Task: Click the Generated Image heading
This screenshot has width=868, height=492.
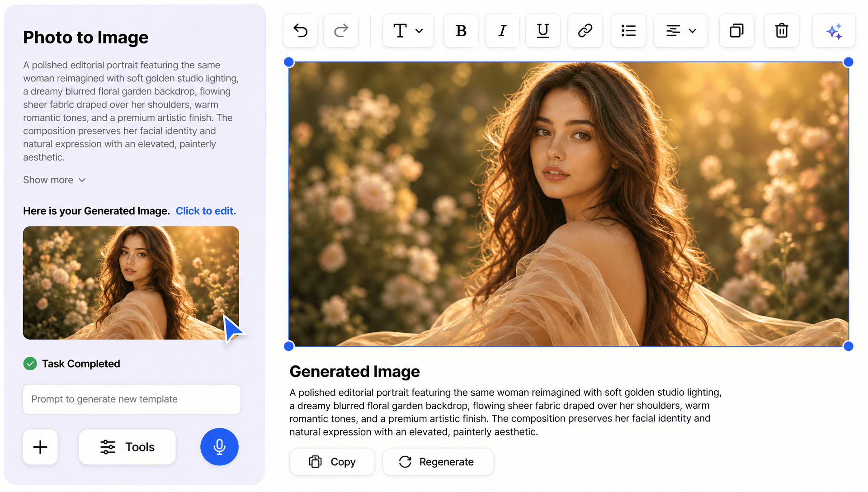Action: [x=355, y=372]
